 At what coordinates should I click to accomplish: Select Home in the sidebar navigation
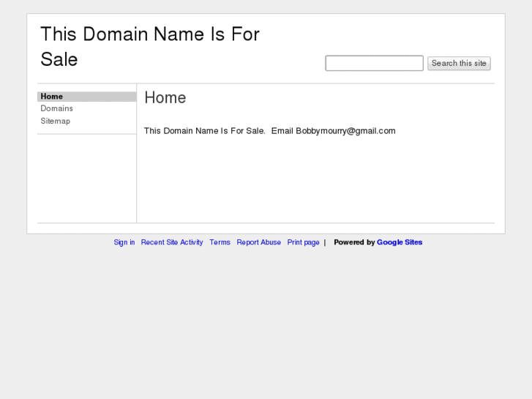point(87,97)
